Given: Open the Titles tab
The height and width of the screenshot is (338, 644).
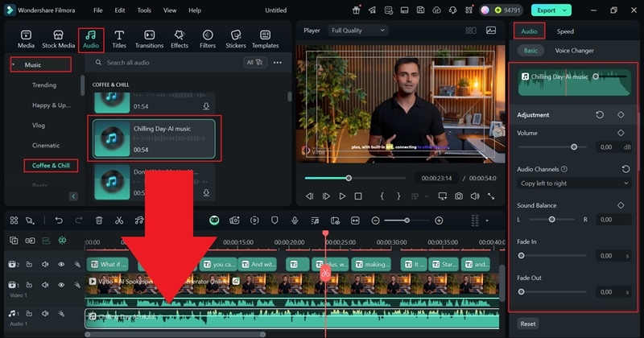Looking at the screenshot, I should 119,39.
